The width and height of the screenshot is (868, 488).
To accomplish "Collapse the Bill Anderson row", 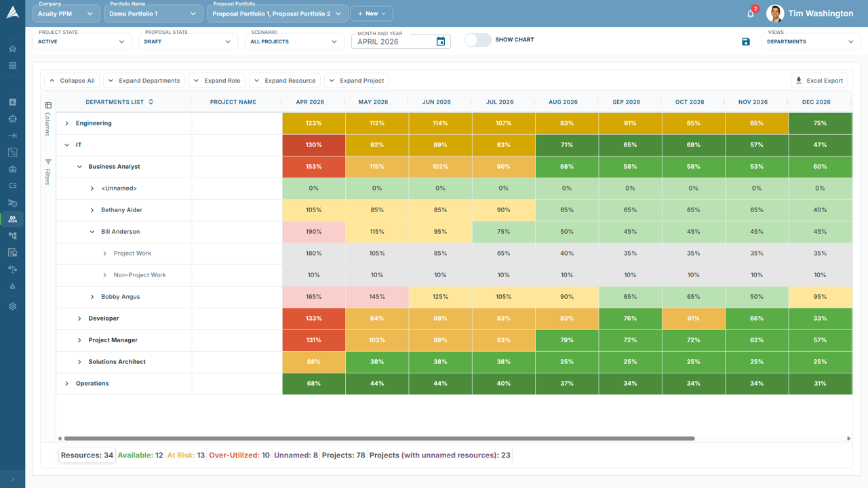I will coord(92,232).
